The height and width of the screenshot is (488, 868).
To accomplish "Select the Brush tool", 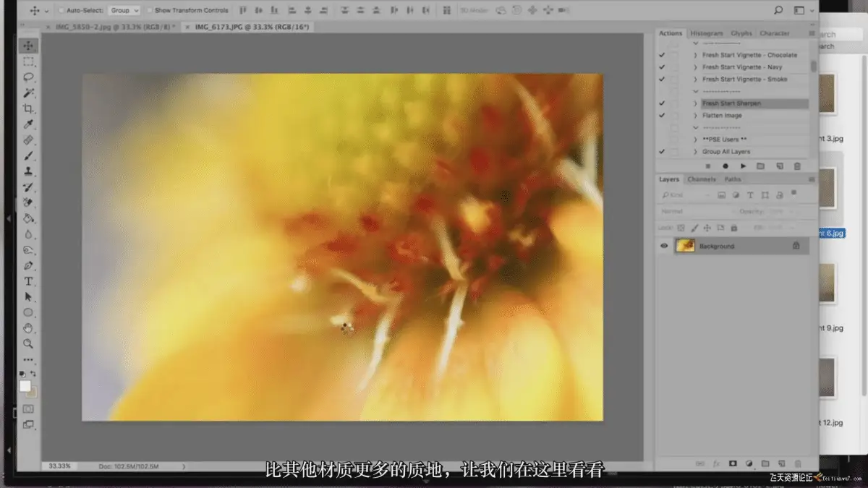I will coord(29,156).
